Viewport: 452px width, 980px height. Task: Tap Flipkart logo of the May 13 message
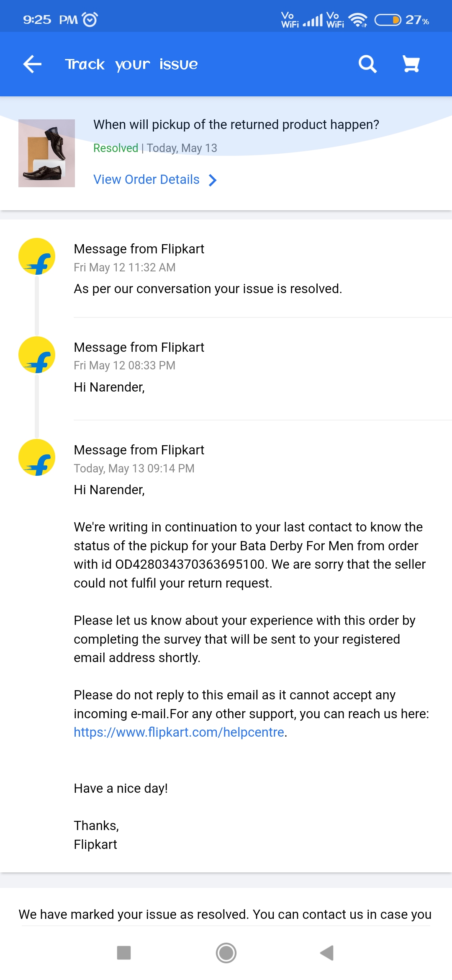click(37, 457)
